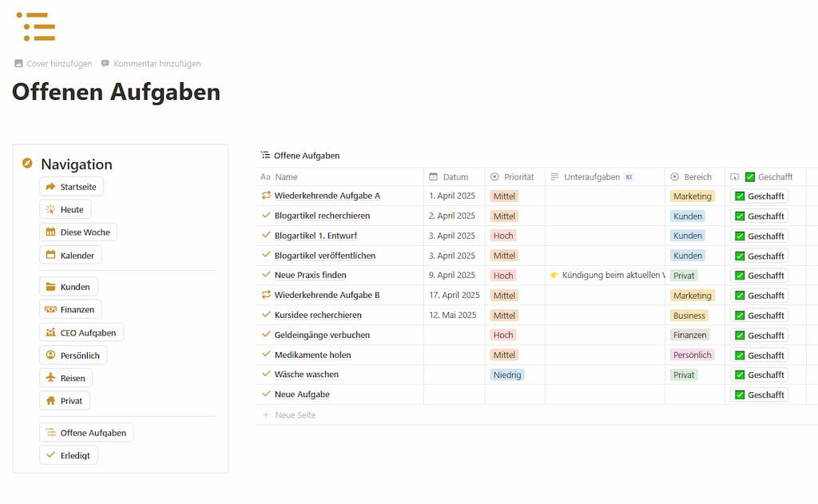Open Bereich Kunden select of Blogartikel recherchieren

click(x=688, y=216)
